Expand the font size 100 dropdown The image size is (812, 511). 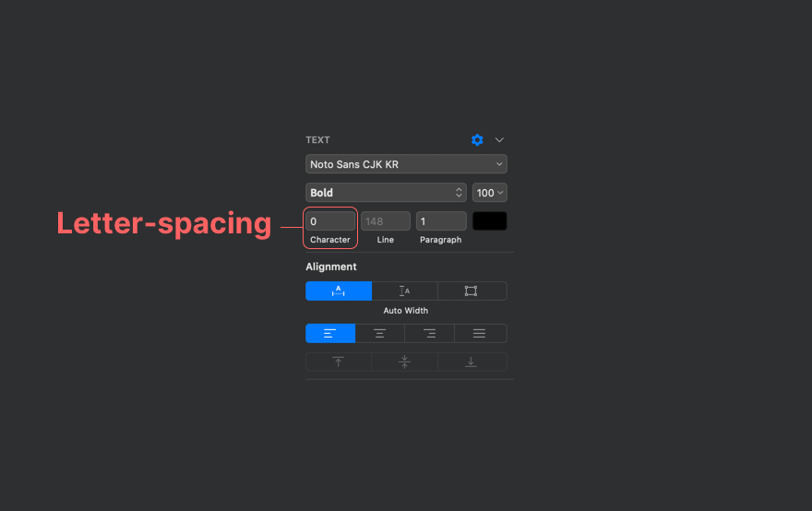pos(489,193)
